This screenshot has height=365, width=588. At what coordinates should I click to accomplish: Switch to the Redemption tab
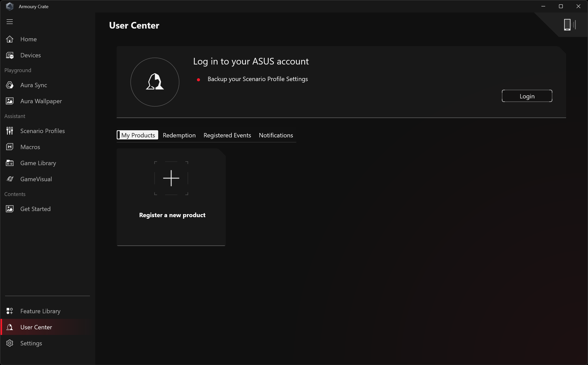pyautogui.click(x=179, y=135)
